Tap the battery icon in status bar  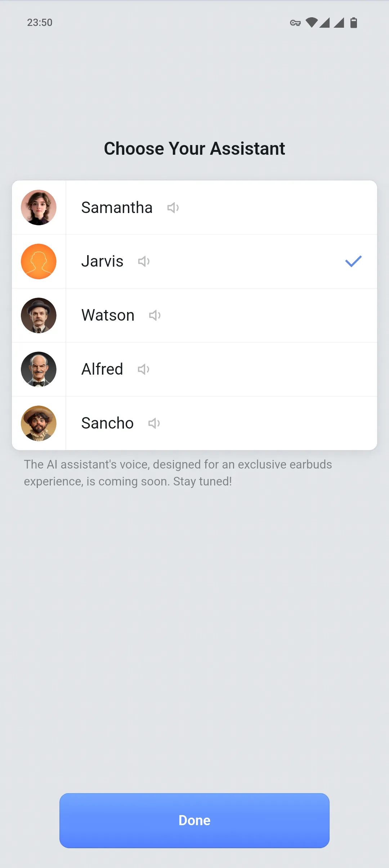pyautogui.click(x=354, y=23)
